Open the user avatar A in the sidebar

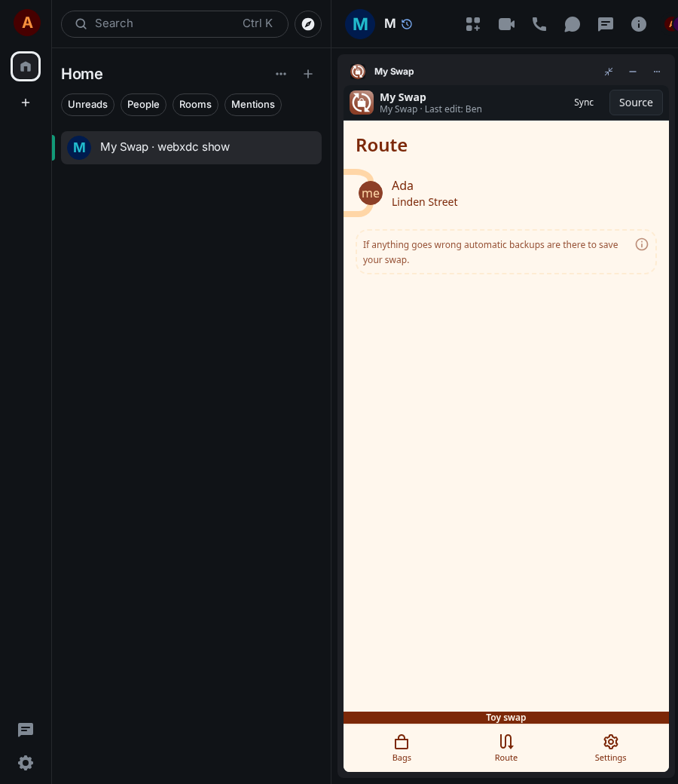(27, 23)
